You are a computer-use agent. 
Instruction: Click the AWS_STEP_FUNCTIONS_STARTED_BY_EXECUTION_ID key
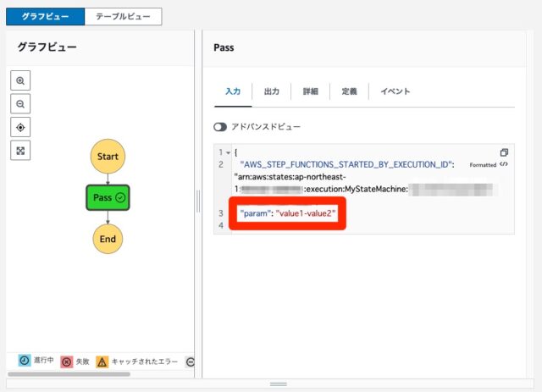click(x=346, y=164)
